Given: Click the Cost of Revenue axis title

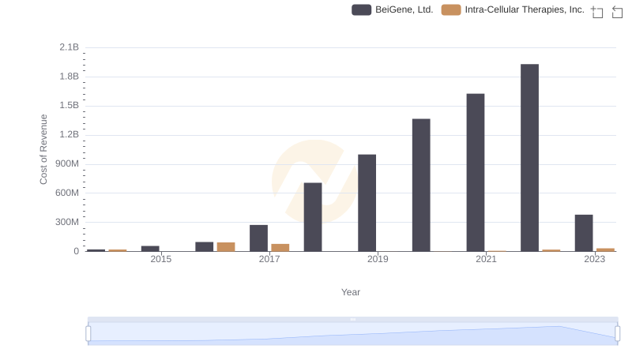Looking at the screenshot, I should [x=43, y=149].
